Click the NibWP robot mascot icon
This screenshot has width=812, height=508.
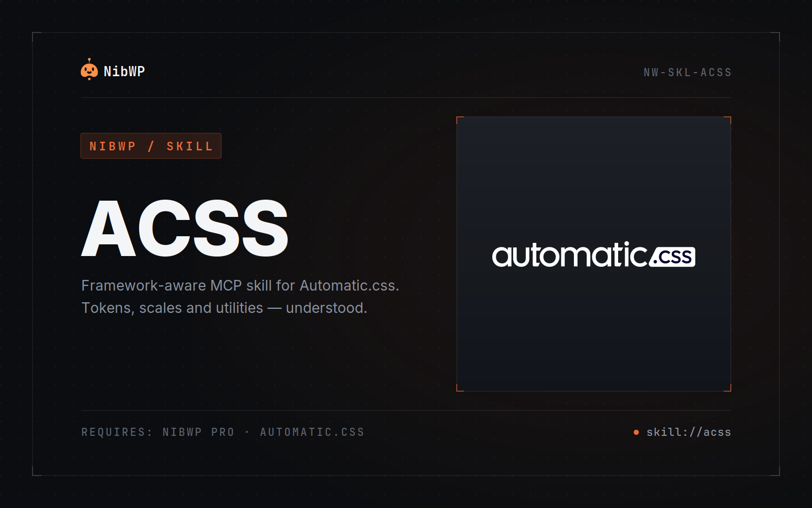89,70
